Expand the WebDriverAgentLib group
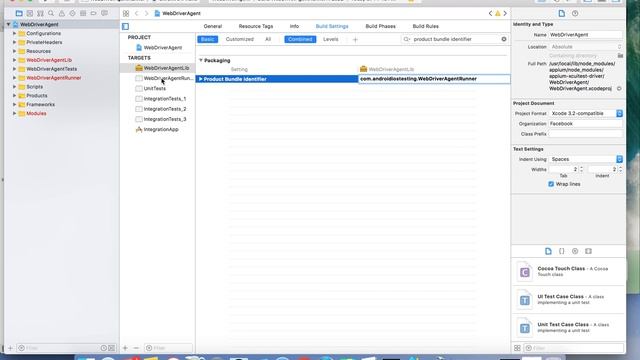The width and height of the screenshot is (640, 360). coord(14,60)
